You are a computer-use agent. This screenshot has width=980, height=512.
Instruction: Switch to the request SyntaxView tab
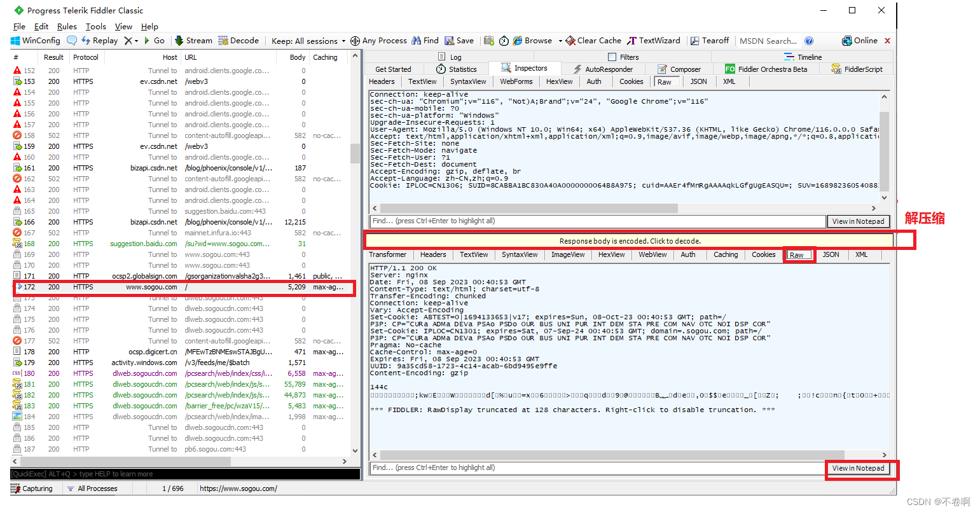click(468, 81)
